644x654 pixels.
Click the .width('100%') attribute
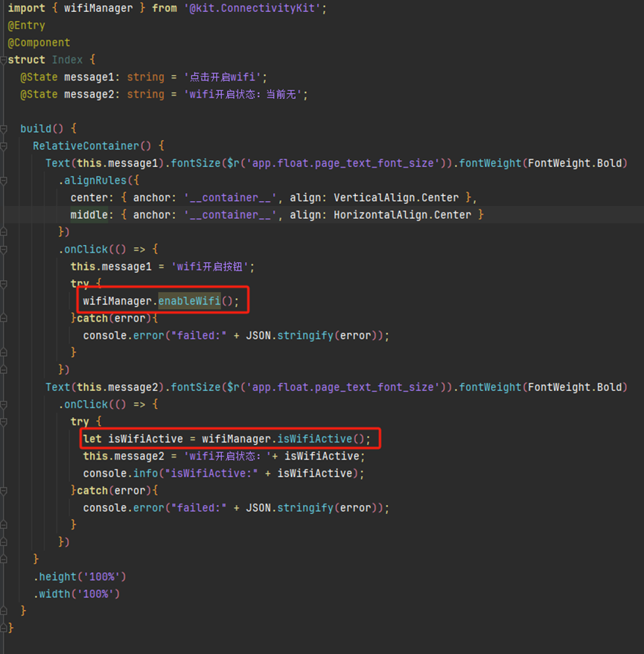pyautogui.click(x=76, y=594)
